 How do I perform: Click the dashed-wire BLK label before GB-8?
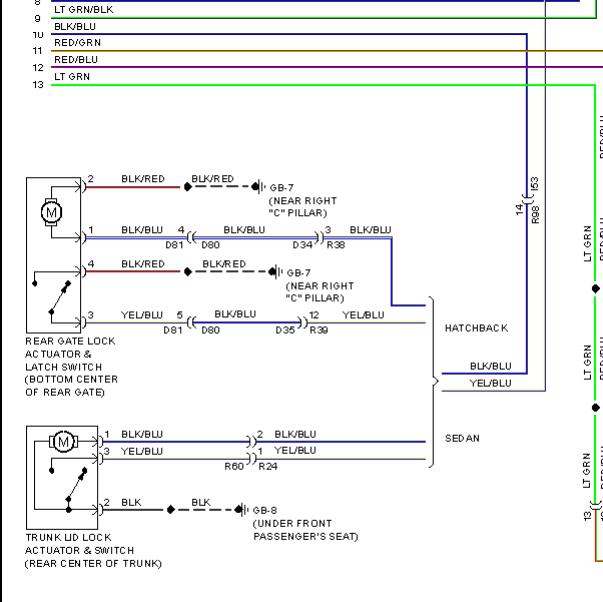201,502
